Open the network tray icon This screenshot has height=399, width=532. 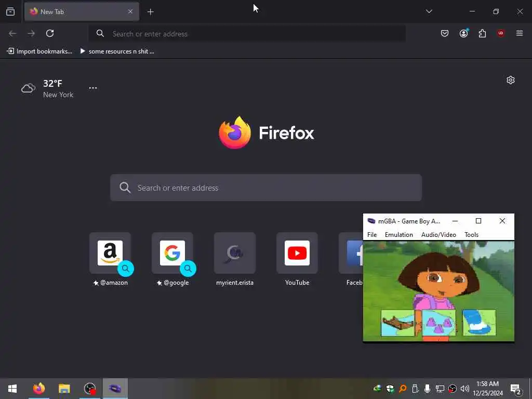(440, 389)
